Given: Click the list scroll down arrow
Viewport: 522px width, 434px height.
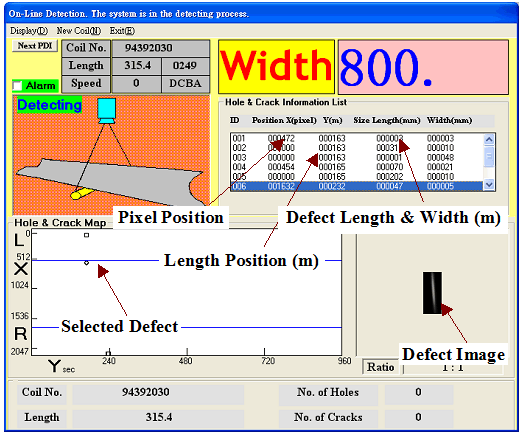Looking at the screenshot, I should (x=489, y=184).
